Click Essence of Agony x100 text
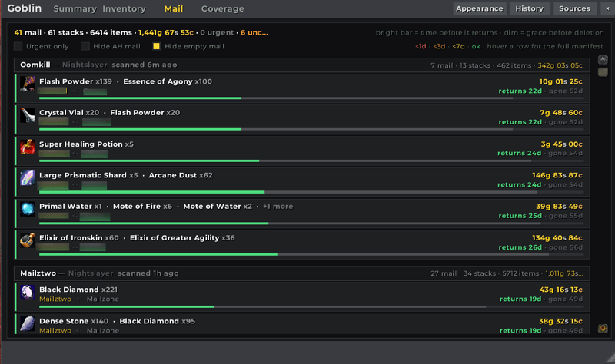Image resolution: width=615 pixels, height=364 pixels. point(168,81)
